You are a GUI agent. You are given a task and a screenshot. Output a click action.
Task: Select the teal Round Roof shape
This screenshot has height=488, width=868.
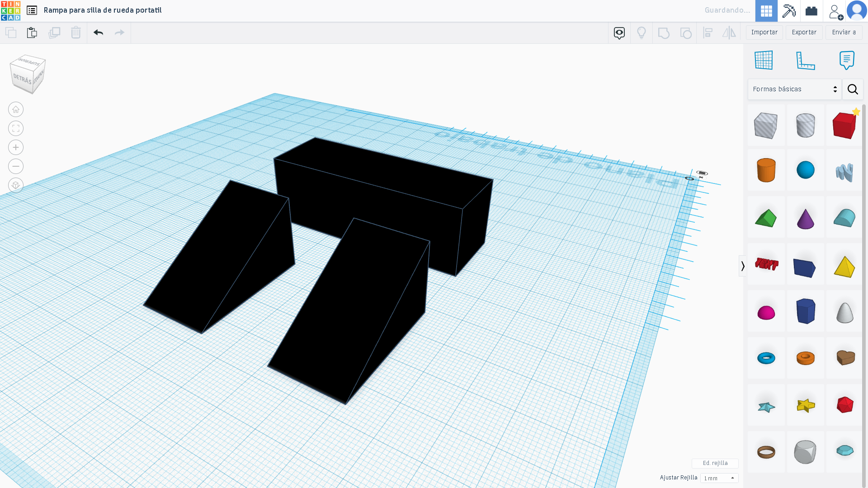point(844,218)
